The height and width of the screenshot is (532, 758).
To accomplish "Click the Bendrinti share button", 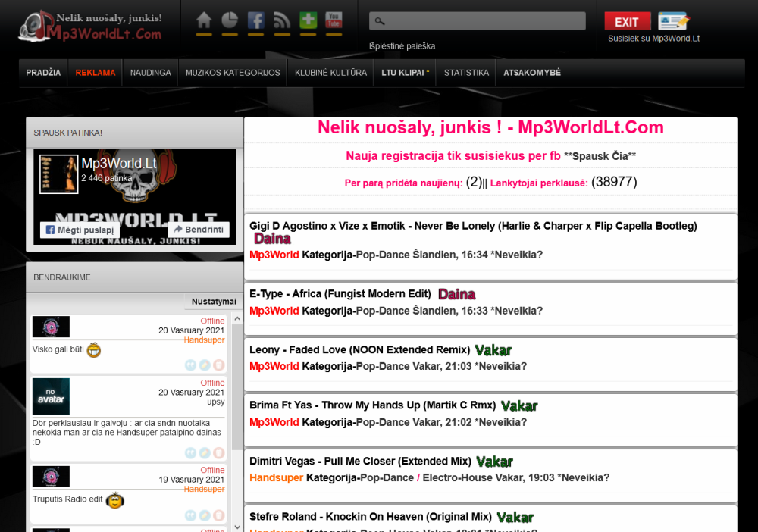I will (199, 230).
